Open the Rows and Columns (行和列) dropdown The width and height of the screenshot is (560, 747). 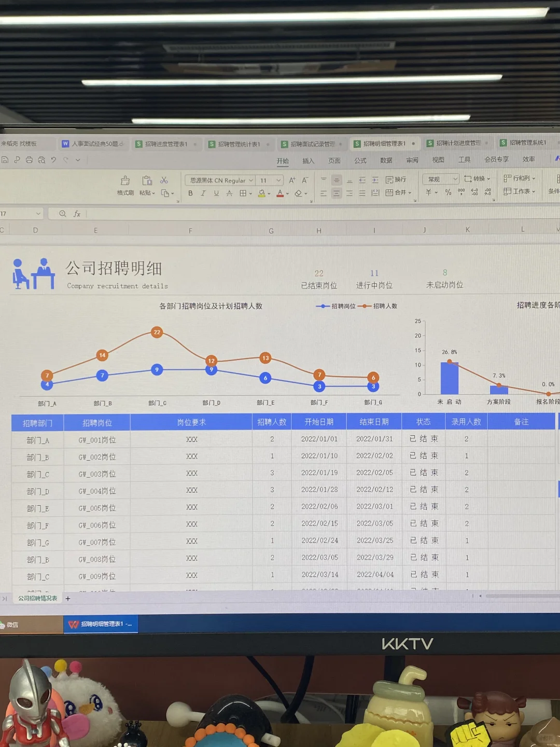519,178
